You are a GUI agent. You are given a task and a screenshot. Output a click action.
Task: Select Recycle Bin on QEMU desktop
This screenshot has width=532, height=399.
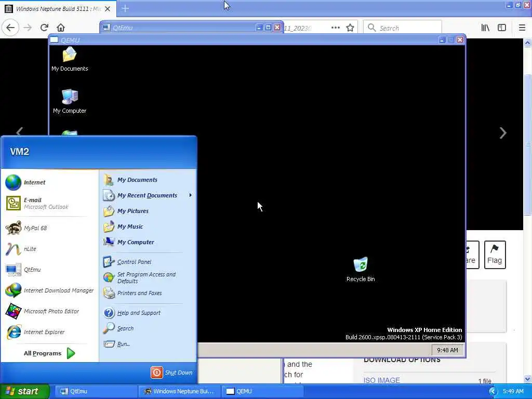(361, 270)
